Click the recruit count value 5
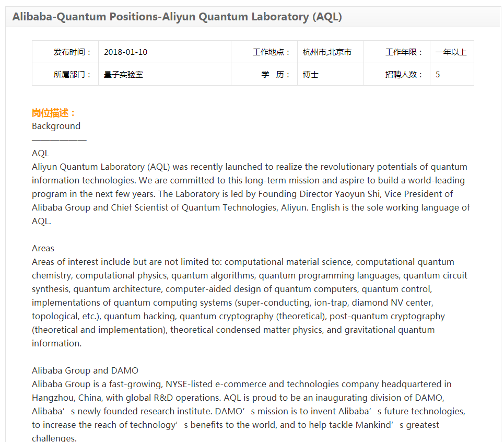 point(438,75)
